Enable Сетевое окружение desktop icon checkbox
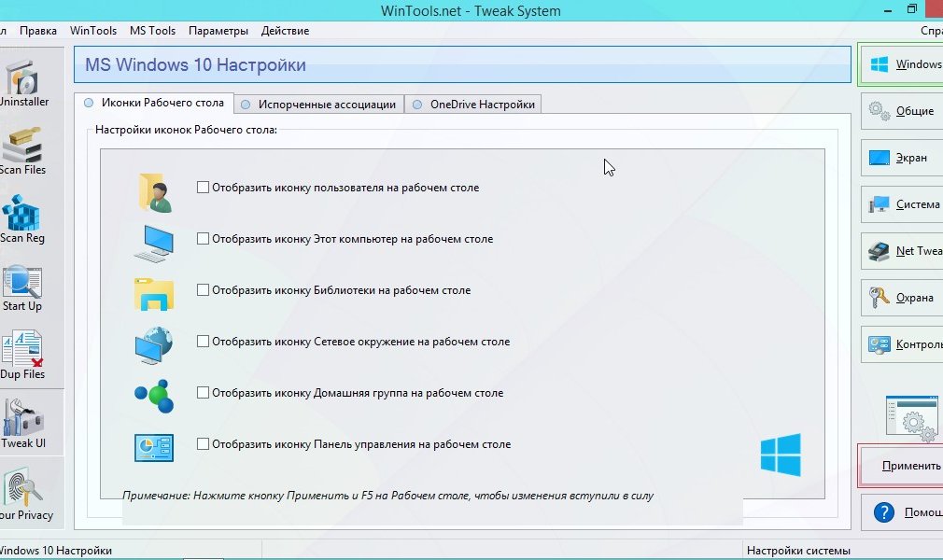The height and width of the screenshot is (560, 943). click(x=203, y=341)
